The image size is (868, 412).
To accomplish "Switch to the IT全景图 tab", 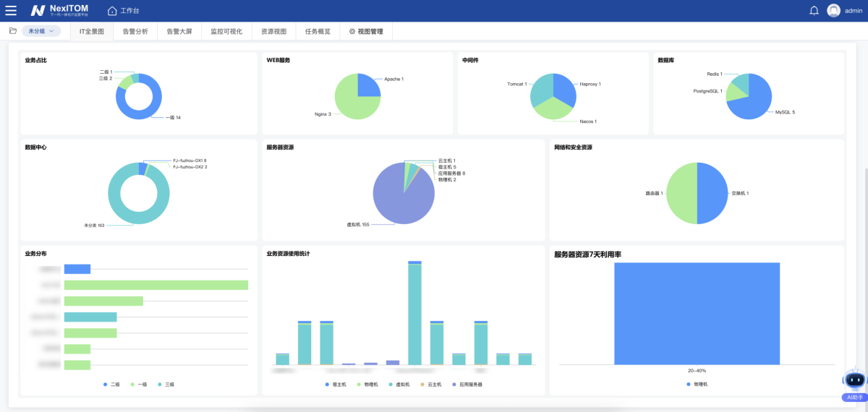I will pyautogui.click(x=92, y=32).
